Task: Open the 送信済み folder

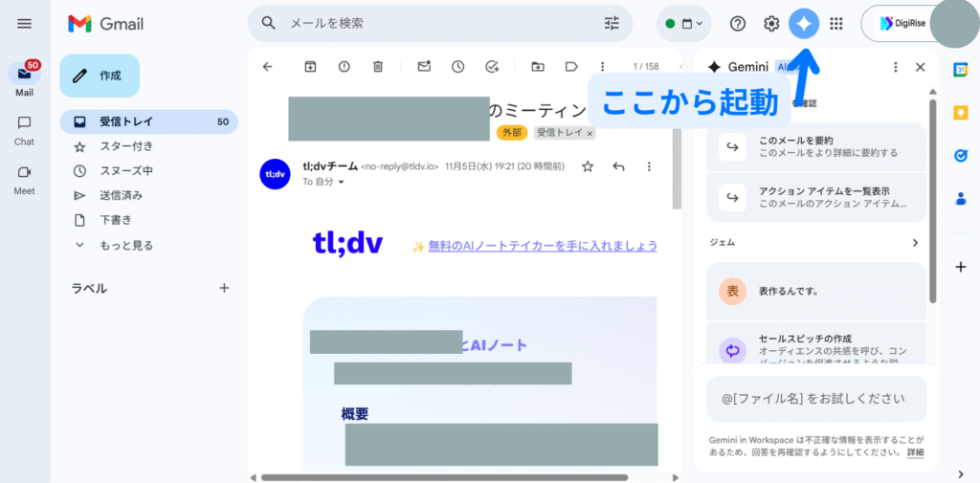Action: (x=121, y=195)
